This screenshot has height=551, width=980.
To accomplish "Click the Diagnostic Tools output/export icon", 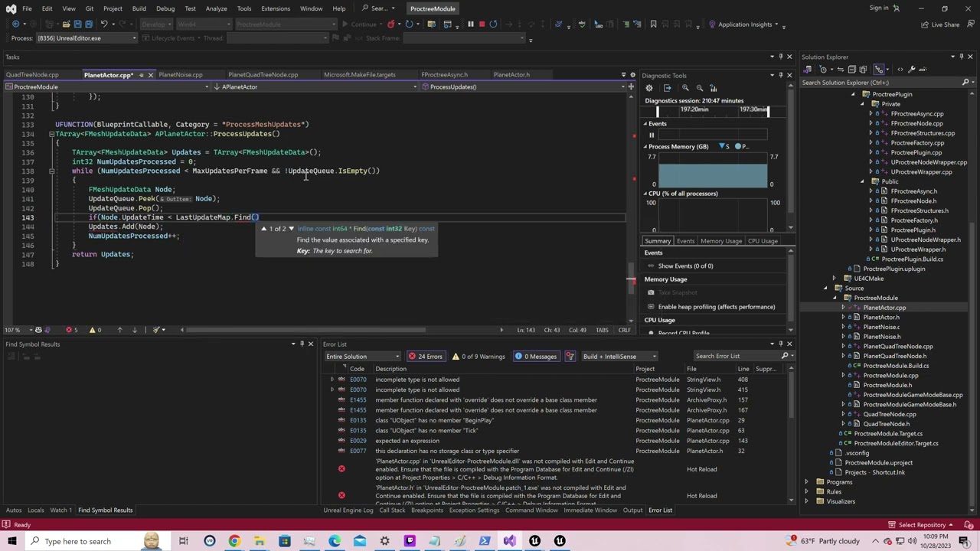I will (x=667, y=88).
